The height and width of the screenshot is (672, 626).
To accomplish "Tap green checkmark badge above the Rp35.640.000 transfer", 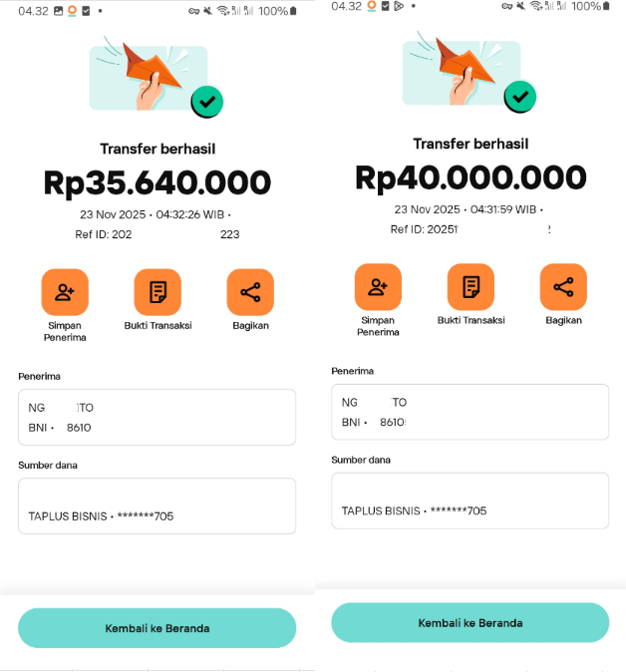I will [x=207, y=101].
